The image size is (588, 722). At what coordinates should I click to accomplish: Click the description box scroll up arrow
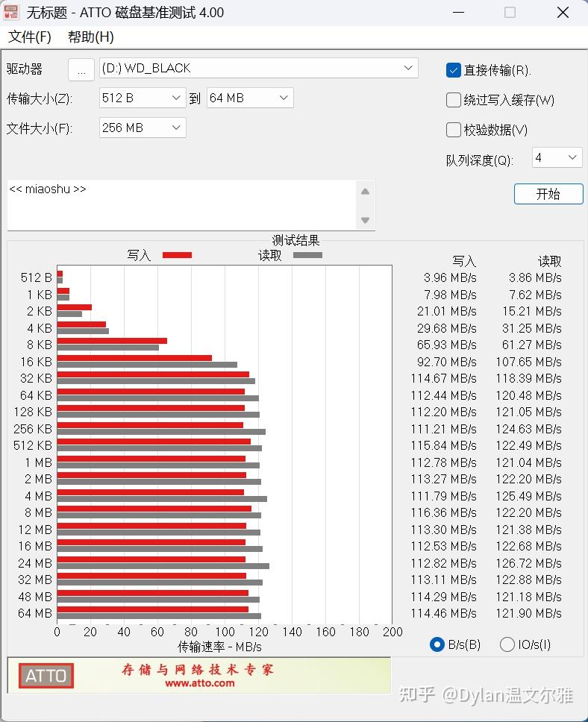[x=366, y=192]
